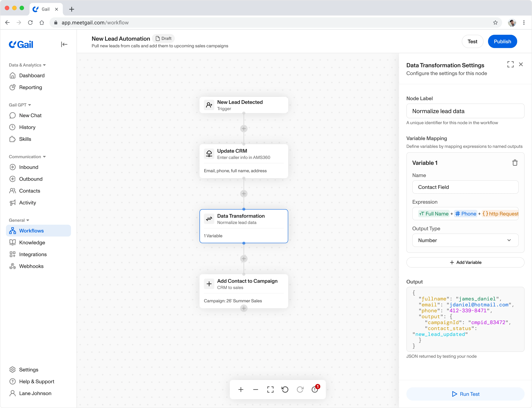Open the Skills page
Image resolution: width=532 pixels, height=408 pixels.
coord(38,139)
